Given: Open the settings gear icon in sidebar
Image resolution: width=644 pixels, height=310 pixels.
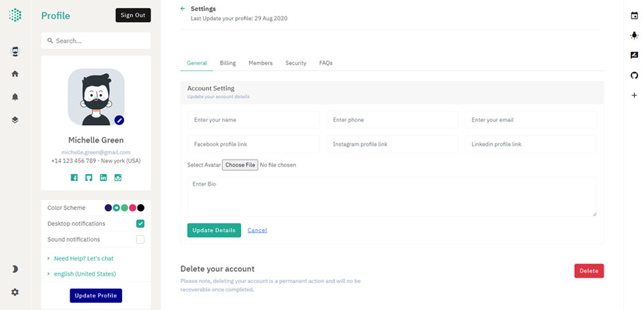Looking at the screenshot, I should [x=15, y=292].
